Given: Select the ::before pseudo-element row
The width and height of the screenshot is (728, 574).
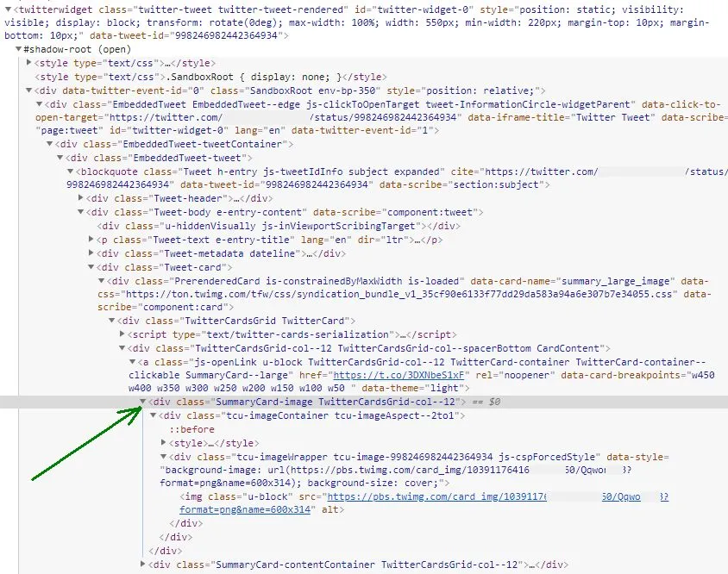Looking at the screenshot, I should point(191,429).
